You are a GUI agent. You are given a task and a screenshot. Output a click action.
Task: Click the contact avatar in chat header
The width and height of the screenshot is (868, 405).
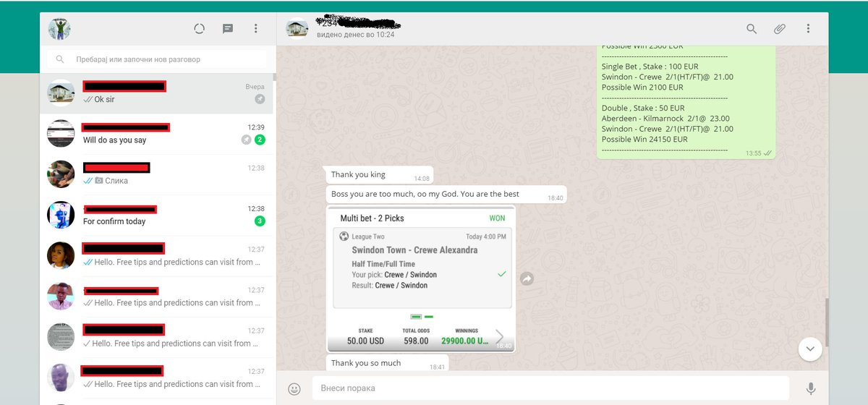297,28
